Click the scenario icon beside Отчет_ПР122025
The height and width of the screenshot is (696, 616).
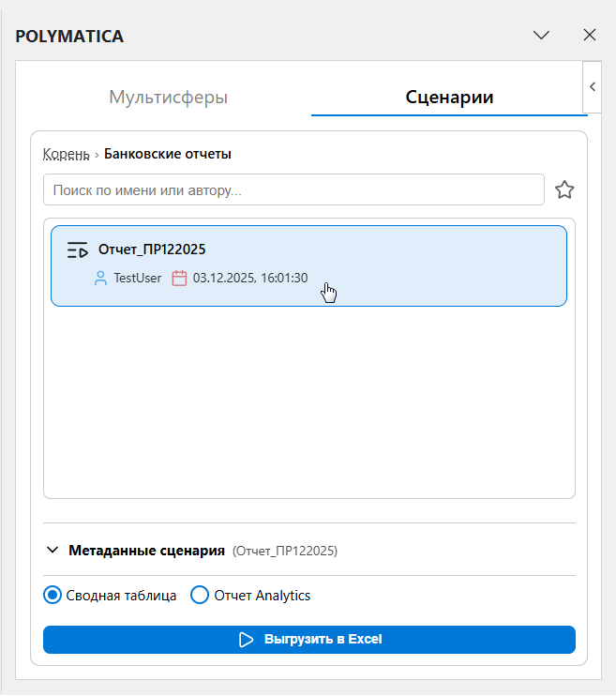[x=77, y=250]
